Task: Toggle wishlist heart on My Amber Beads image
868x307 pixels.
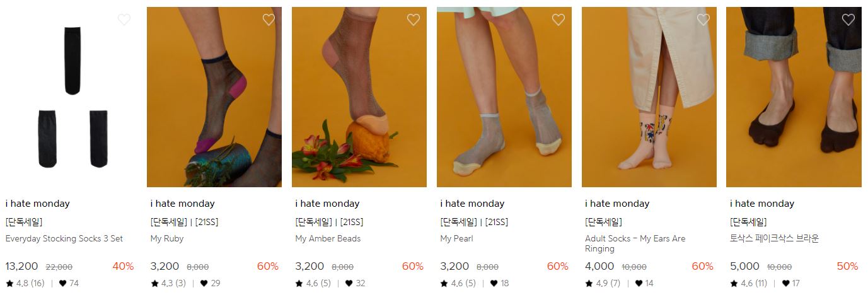Action: coord(414,20)
